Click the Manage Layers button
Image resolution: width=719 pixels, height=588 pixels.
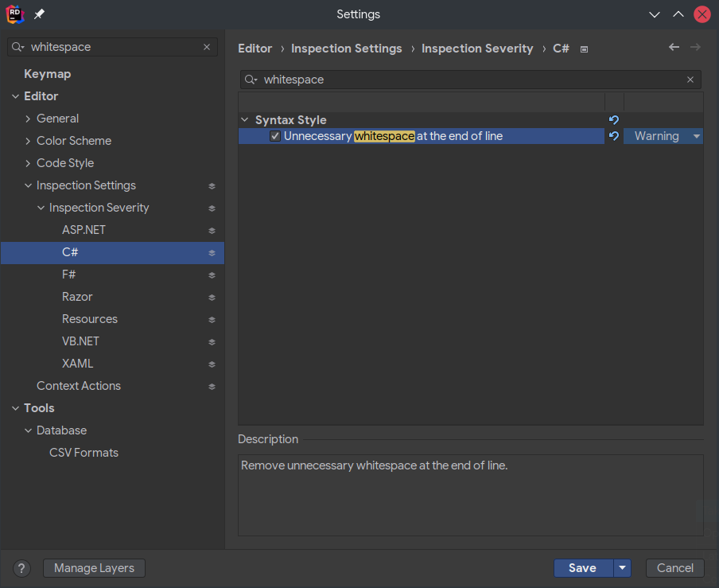pyautogui.click(x=93, y=568)
